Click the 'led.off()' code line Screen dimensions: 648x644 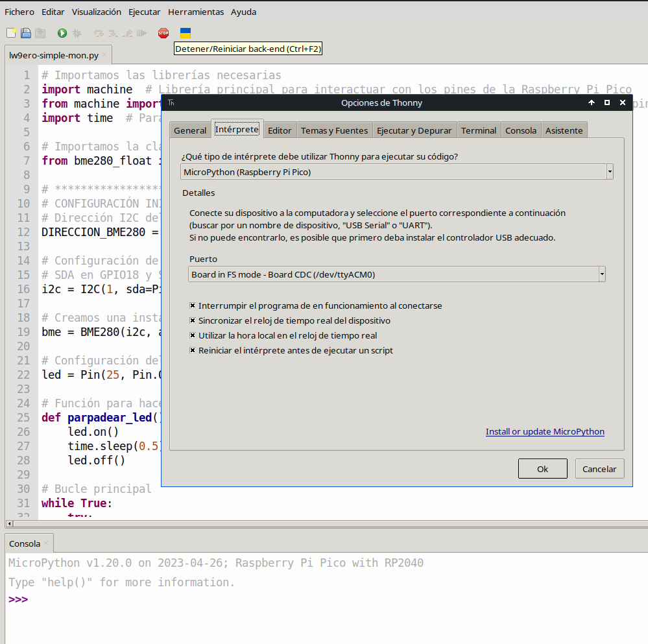coord(96,460)
